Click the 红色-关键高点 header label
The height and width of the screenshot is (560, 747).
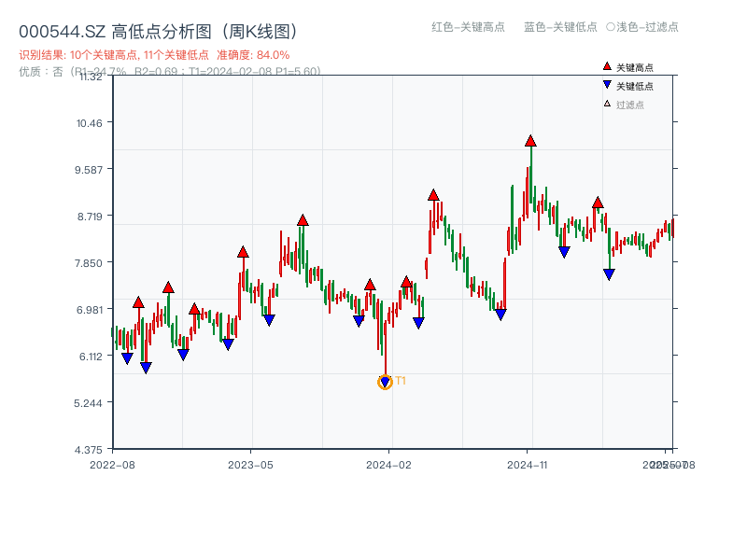468,27
